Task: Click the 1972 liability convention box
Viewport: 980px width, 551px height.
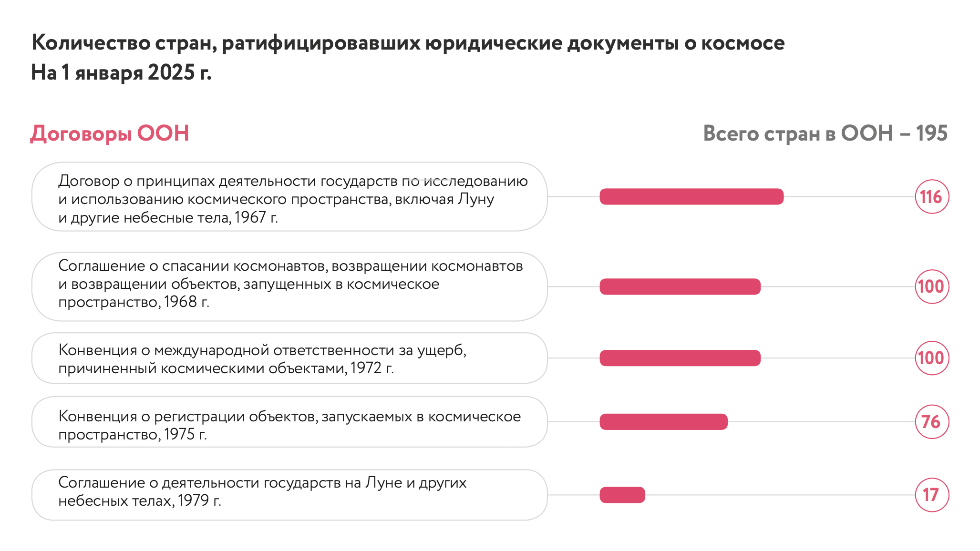Action: pyautogui.click(x=289, y=358)
